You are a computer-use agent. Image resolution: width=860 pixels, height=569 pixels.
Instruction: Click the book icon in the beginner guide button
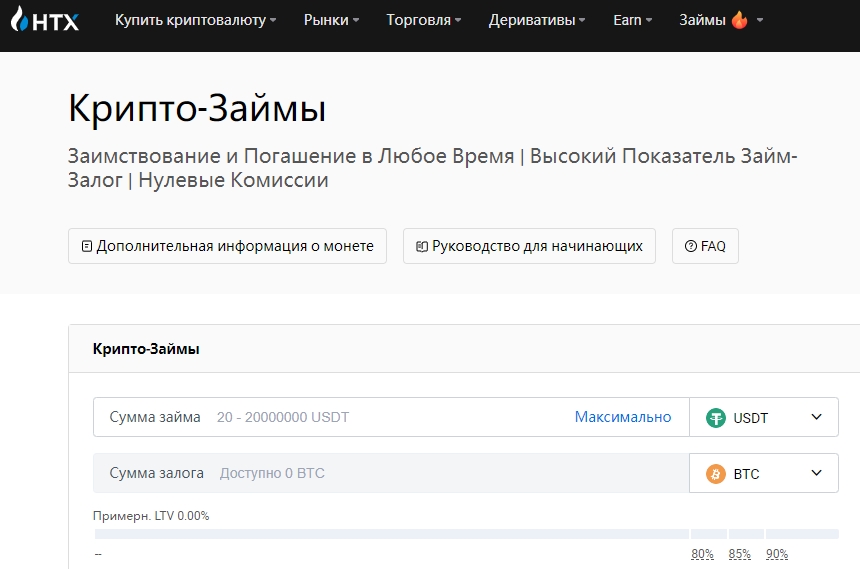[x=422, y=246]
